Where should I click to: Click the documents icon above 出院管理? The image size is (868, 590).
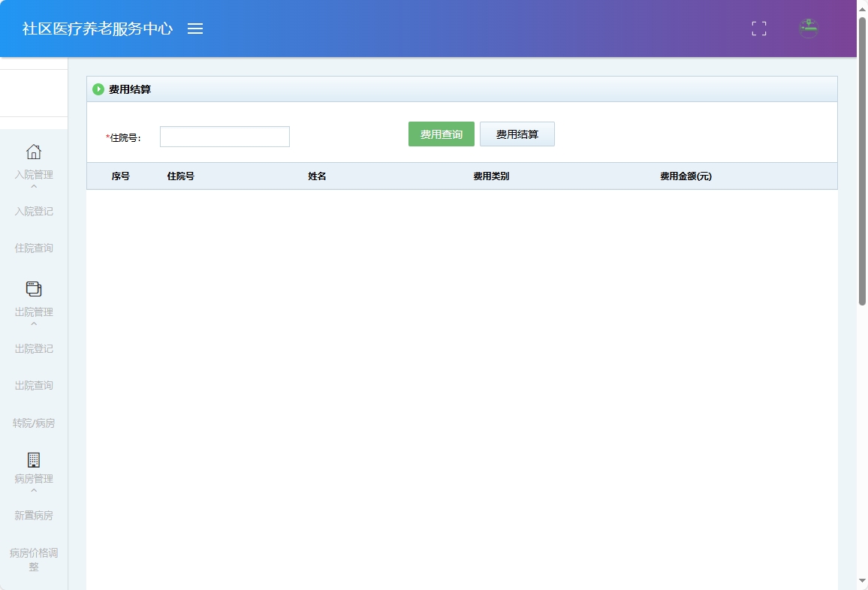(x=34, y=288)
